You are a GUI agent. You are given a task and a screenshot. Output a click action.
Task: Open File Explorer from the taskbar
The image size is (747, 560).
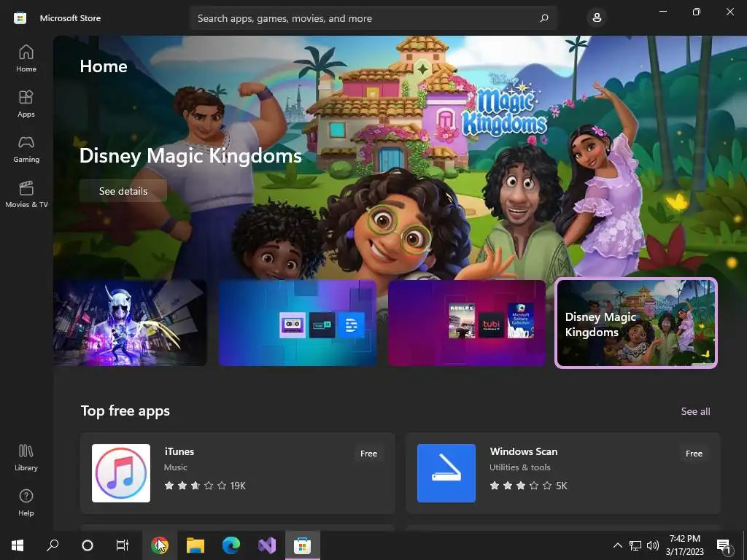point(196,545)
